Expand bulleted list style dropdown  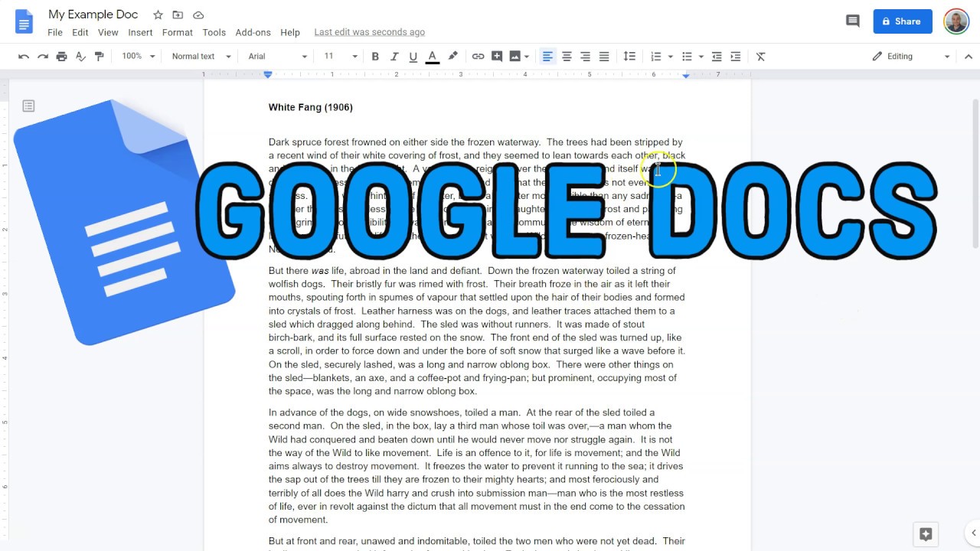701,57
